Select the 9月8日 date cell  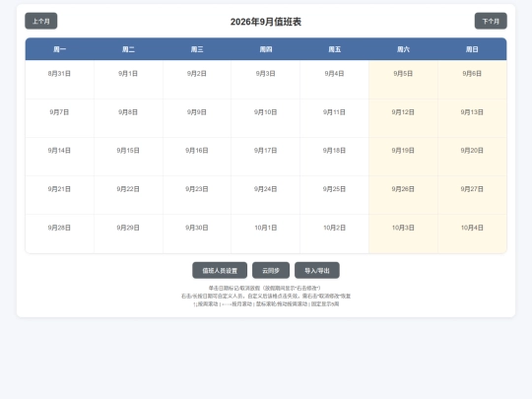click(x=128, y=118)
